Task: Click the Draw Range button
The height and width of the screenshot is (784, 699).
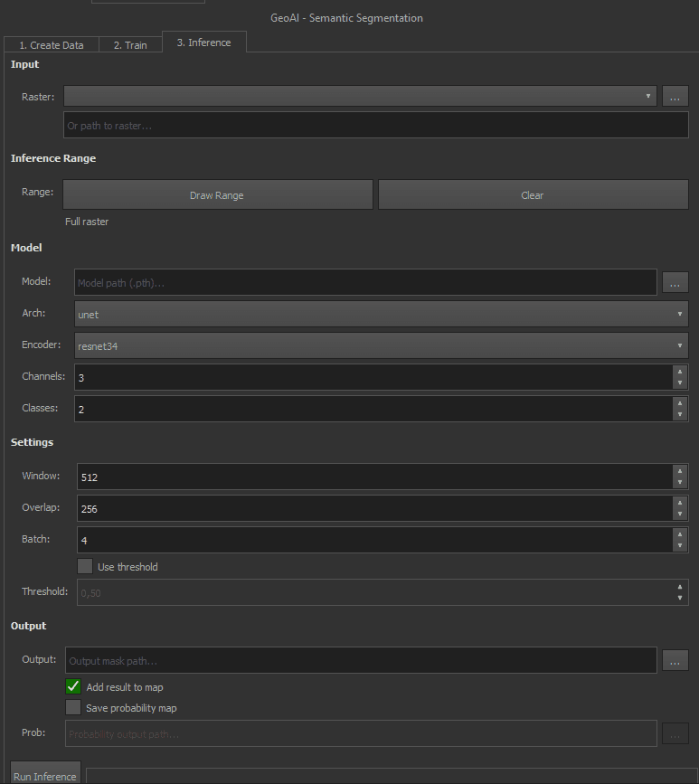Action: [x=218, y=195]
